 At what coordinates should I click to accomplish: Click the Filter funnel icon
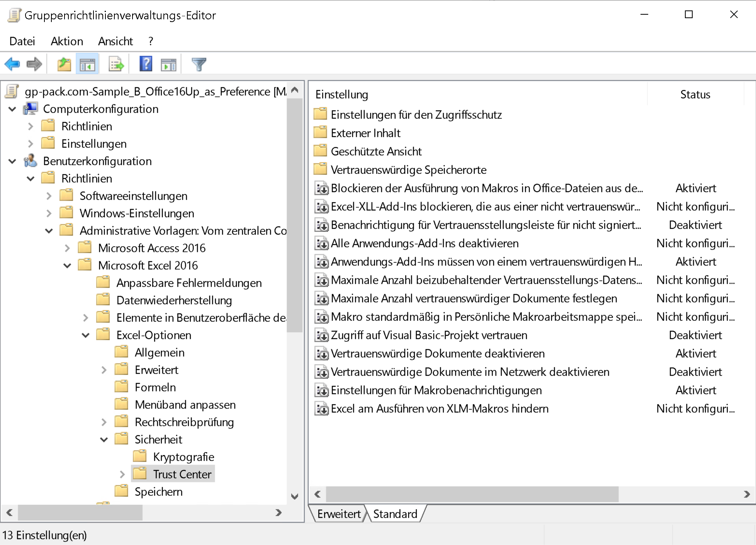(199, 64)
